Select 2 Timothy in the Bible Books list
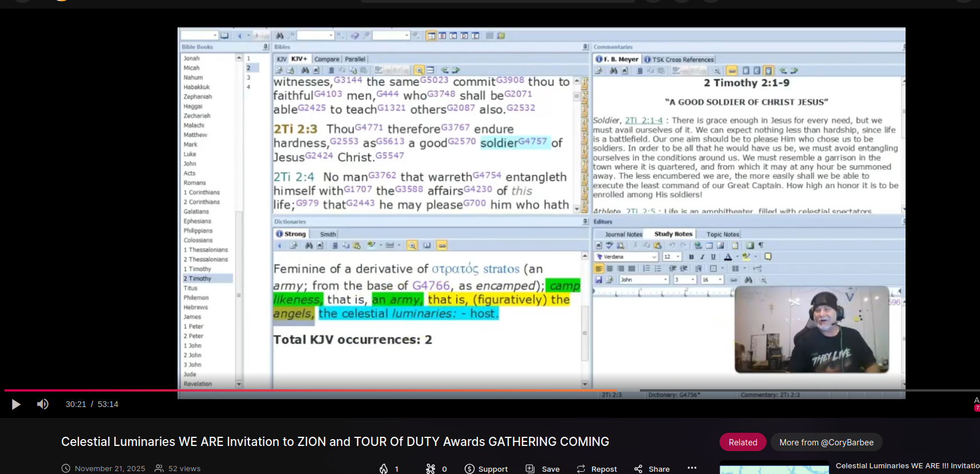 [x=207, y=279]
